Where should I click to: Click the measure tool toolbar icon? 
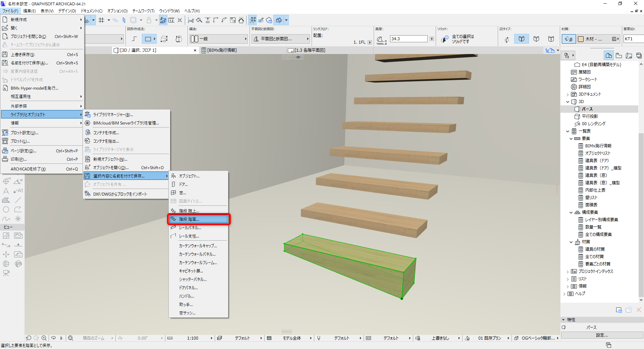point(171,20)
